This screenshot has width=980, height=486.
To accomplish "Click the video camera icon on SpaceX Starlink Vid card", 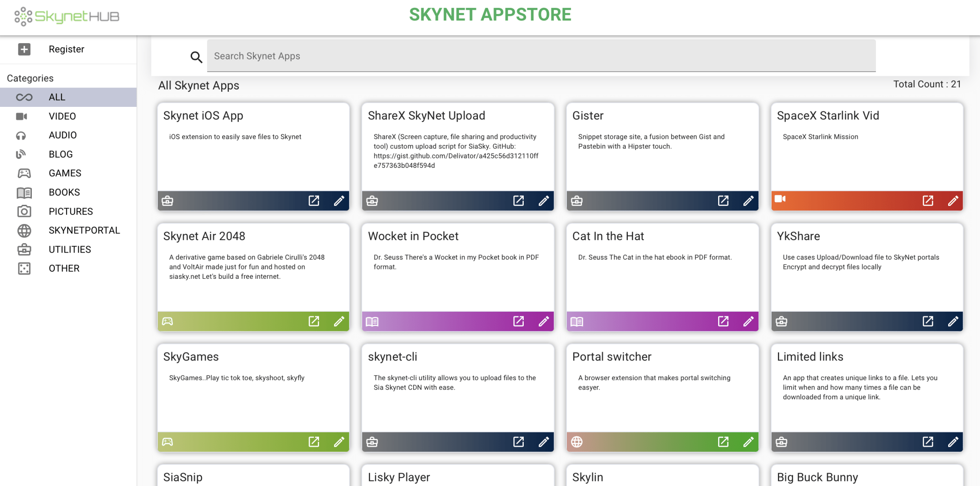I will point(780,200).
